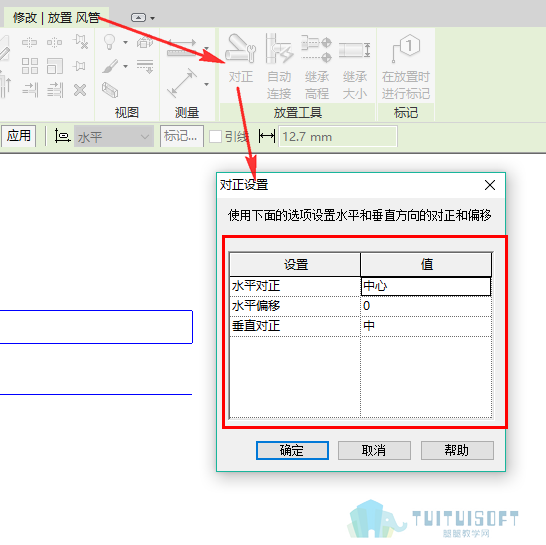The height and width of the screenshot is (545, 546).
Task: Select the linework tool icon
Action: point(145,66)
